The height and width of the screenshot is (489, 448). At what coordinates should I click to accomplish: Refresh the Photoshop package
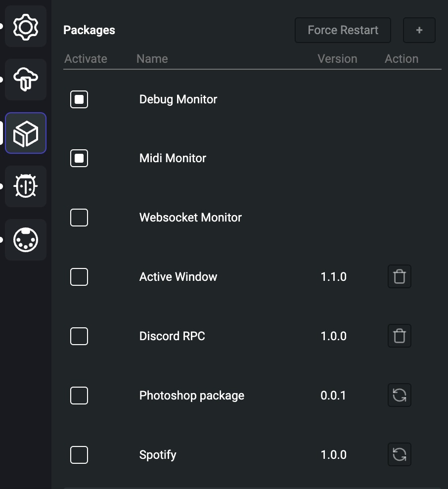click(x=400, y=395)
